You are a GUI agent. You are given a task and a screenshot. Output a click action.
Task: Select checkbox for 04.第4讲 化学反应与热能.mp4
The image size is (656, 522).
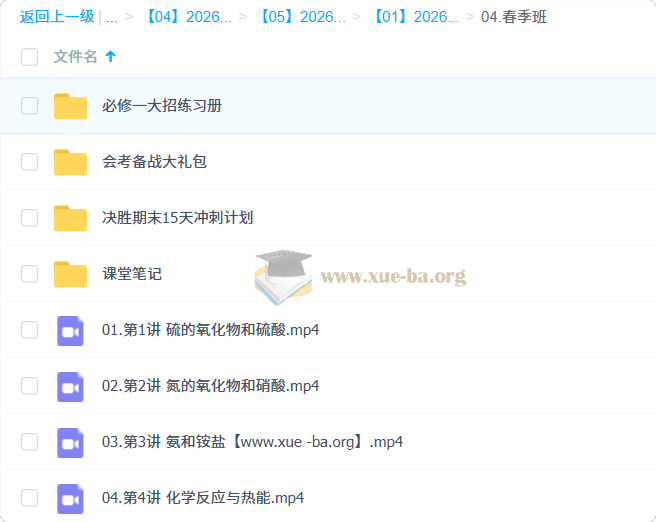coord(29,498)
